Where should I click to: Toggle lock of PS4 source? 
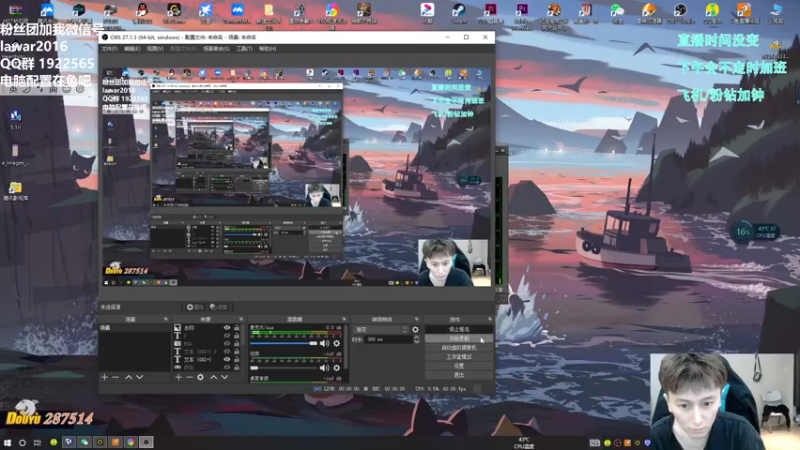237,343
